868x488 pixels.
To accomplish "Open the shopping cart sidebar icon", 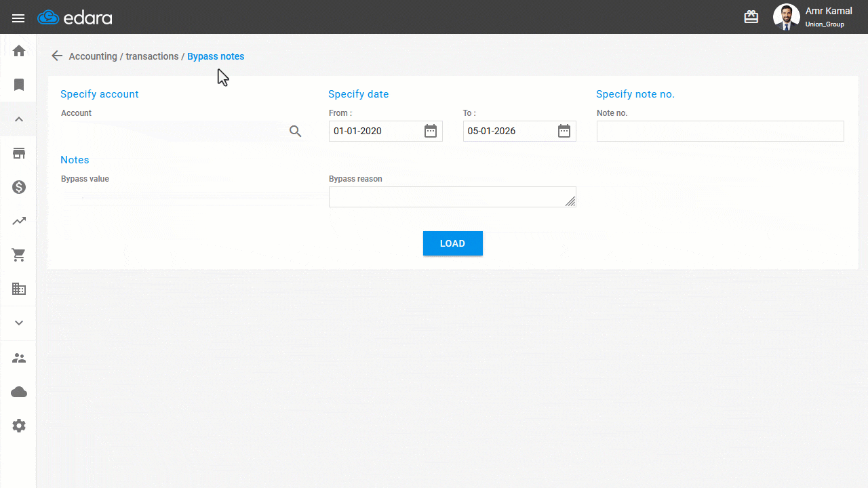I will (19, 256).
